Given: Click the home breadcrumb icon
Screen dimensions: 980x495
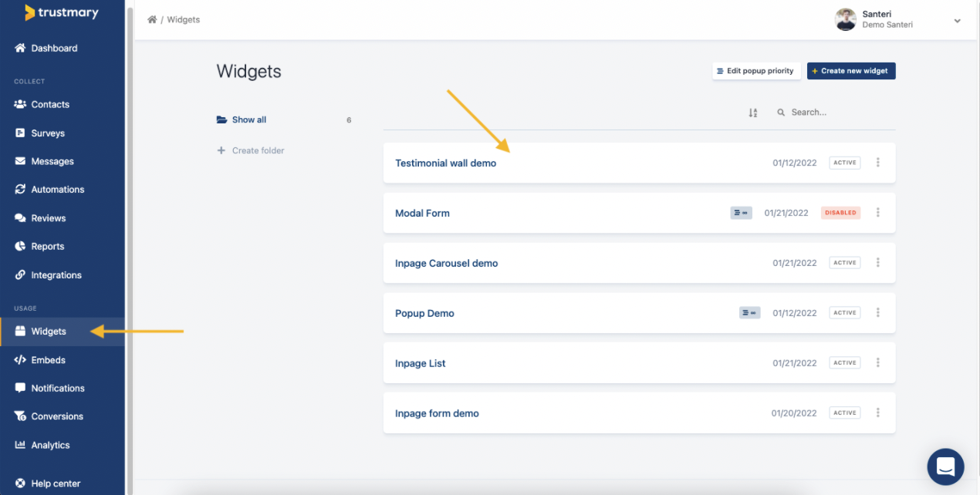Looking at the screenshot, I should [152, 19].
